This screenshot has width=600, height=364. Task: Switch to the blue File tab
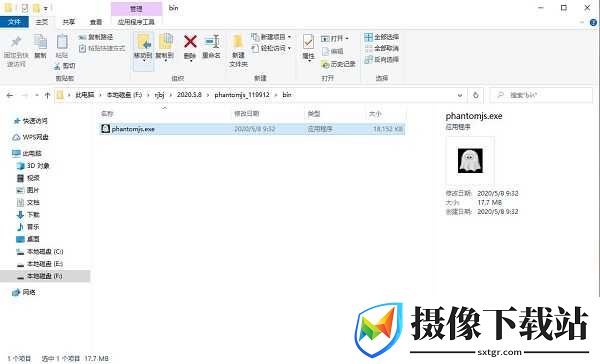click(x=14, y=22)
